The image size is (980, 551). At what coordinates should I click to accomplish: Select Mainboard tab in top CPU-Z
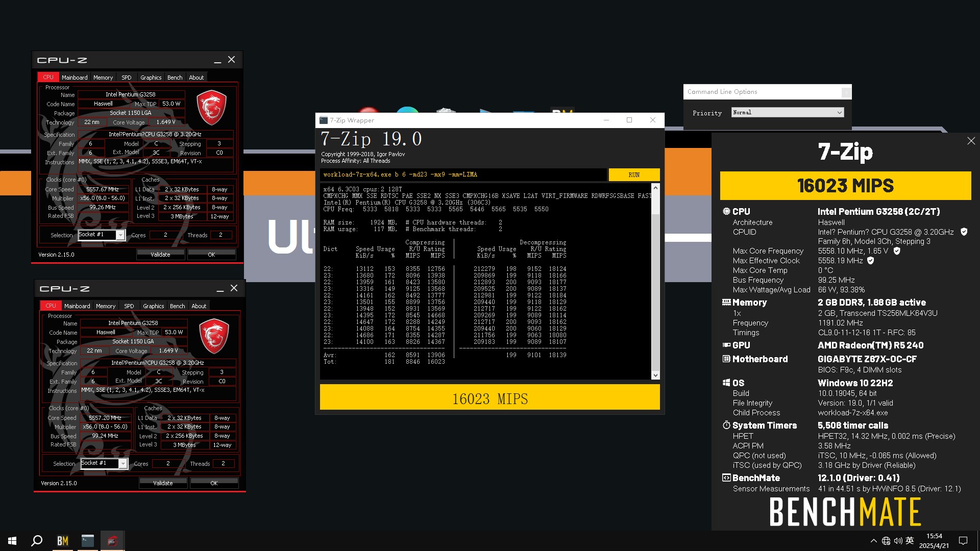pos(75,78)
